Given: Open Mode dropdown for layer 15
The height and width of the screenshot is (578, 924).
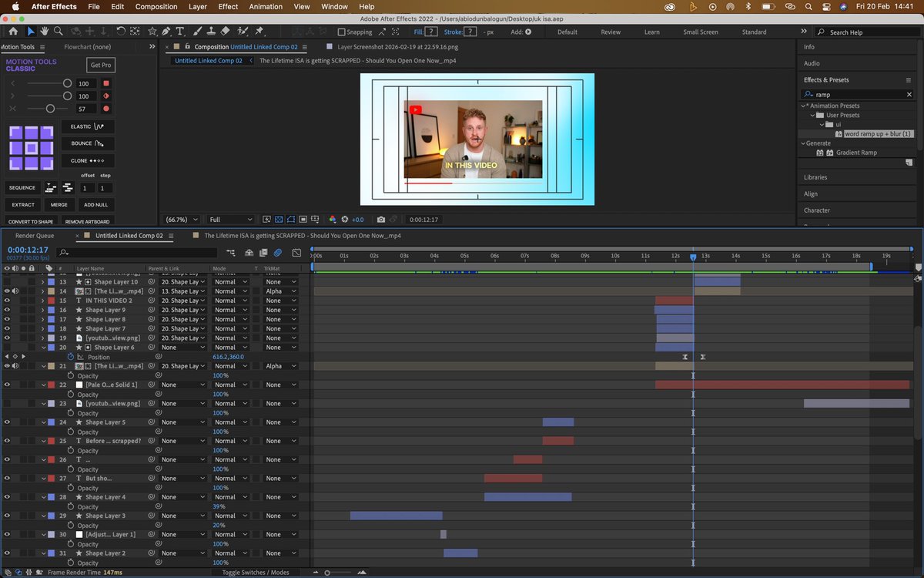Looking at the screenshot, I should (x=232, y=301).
